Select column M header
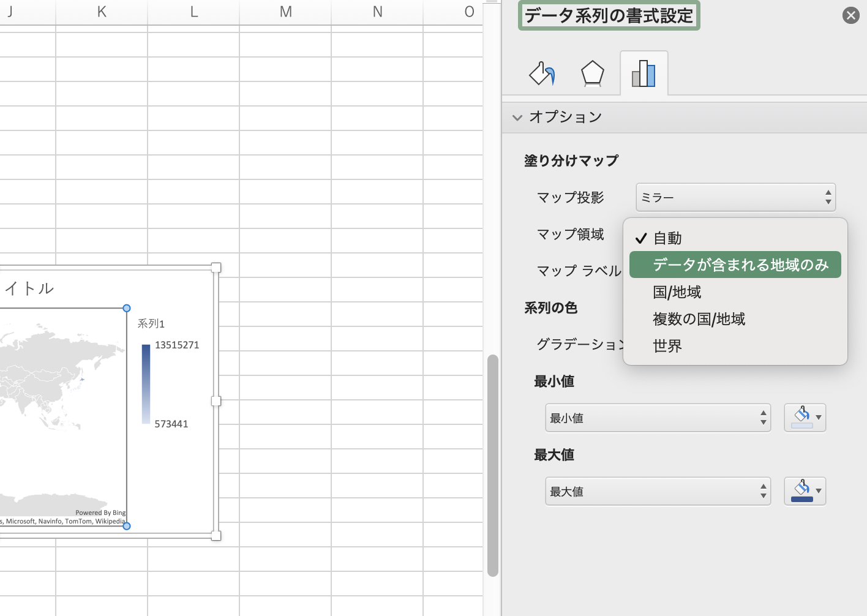The width and height of the screenshot is (867, 616). (x=285, y=12)
